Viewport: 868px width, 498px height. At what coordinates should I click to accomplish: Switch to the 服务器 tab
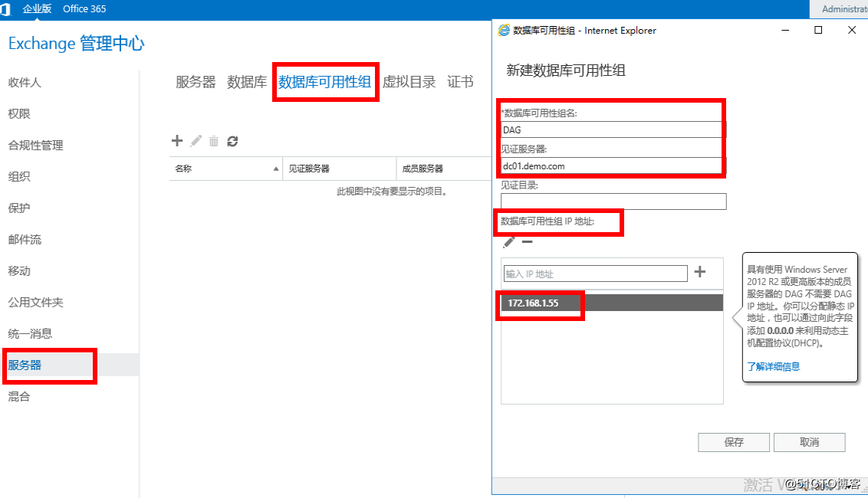[x=196, y=82]
